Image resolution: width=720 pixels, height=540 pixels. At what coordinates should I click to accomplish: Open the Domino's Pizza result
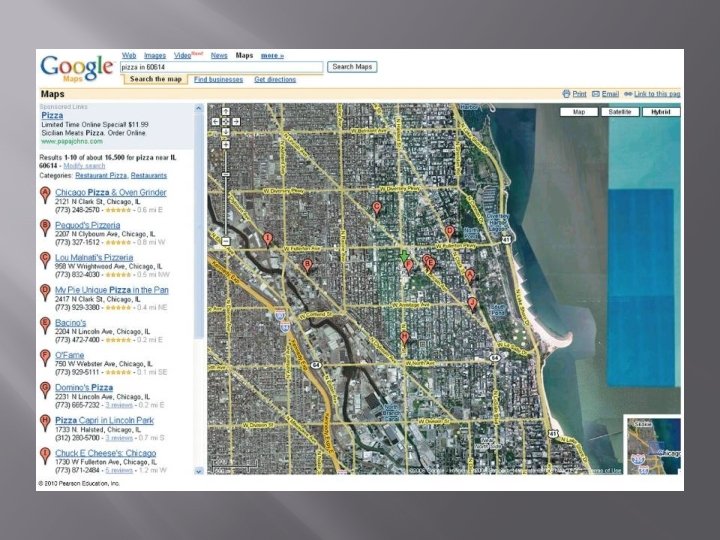click(84, 388)
